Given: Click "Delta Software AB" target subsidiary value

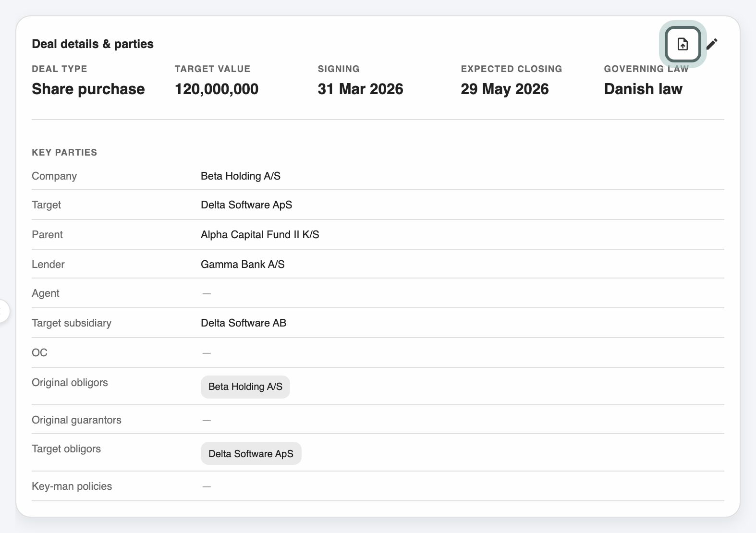Looking at the screenshot, I should (x=244, y=323).
